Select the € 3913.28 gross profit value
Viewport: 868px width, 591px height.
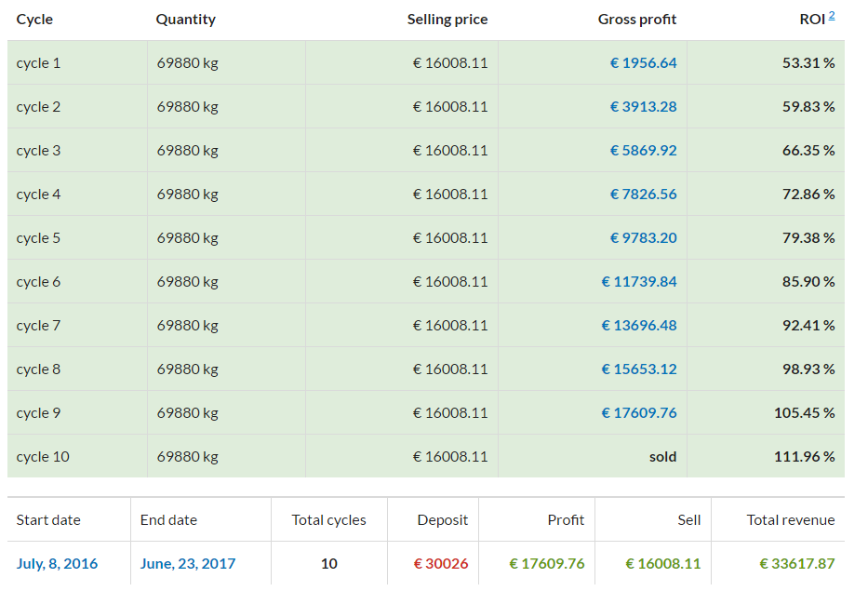coord(643,107)
